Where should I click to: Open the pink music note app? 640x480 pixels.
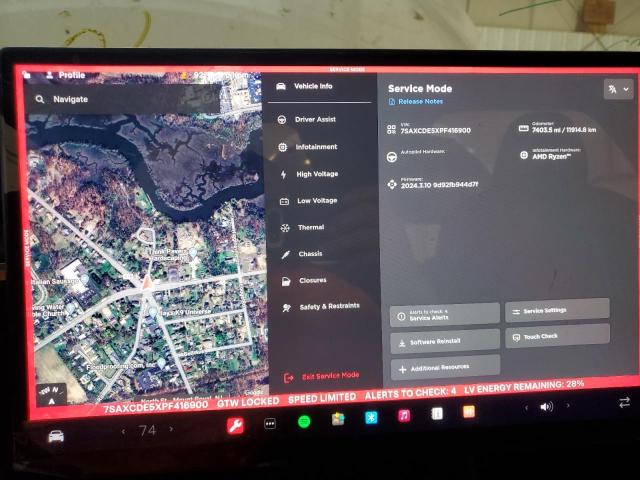coord(404,416)
